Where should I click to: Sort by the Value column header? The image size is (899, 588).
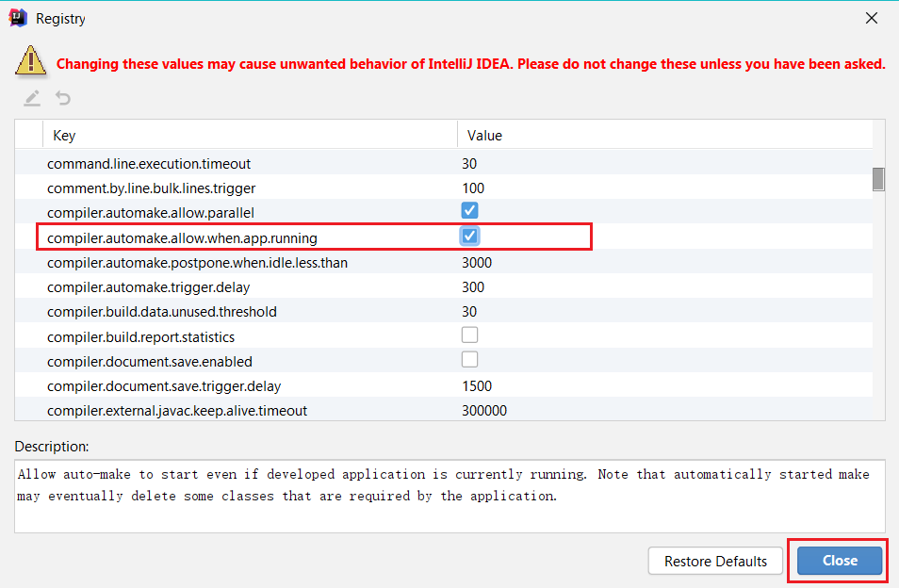tap(665, 136)
